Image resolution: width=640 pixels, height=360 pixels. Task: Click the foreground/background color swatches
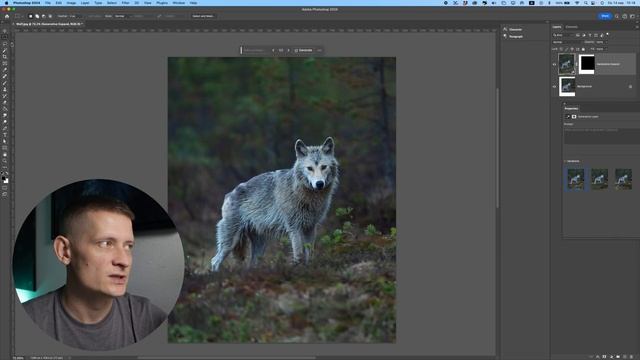tap(5, 179)
